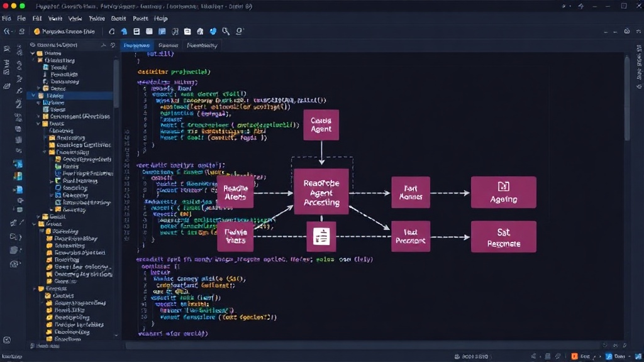Click the editor's vertical scrollbar thumb at right

pos(627,99)
